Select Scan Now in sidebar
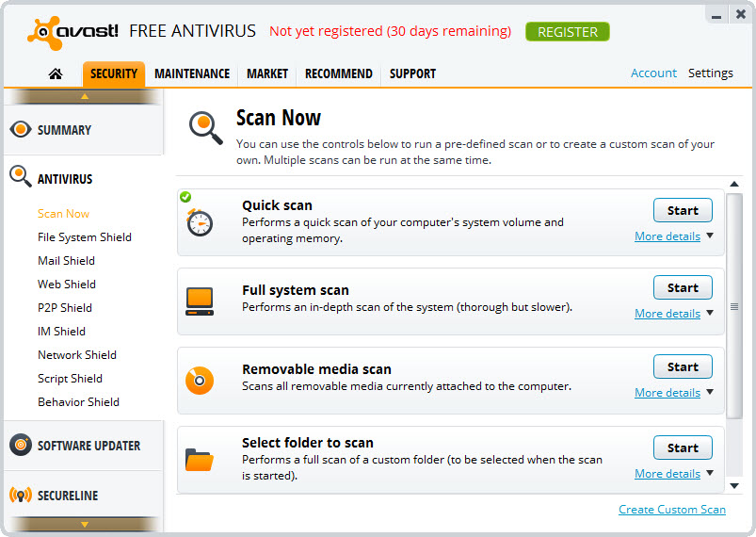 click(64, 214)
